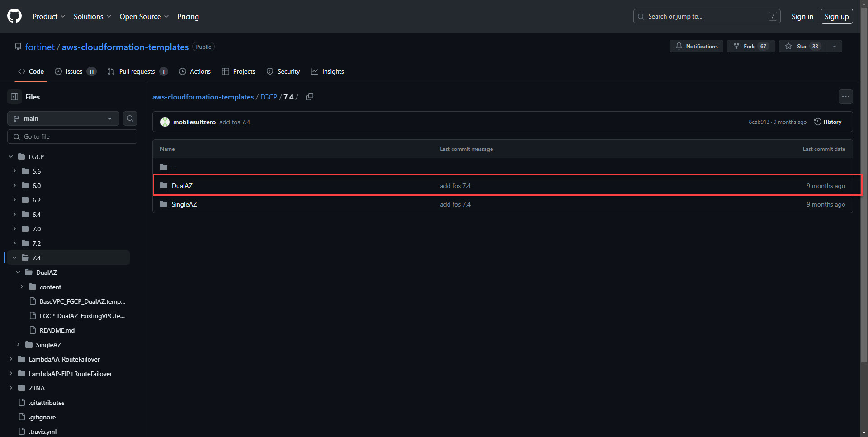Switch to the Issues tab
The width and height of the screenshot is (868, 437).
tap(75, 71)
